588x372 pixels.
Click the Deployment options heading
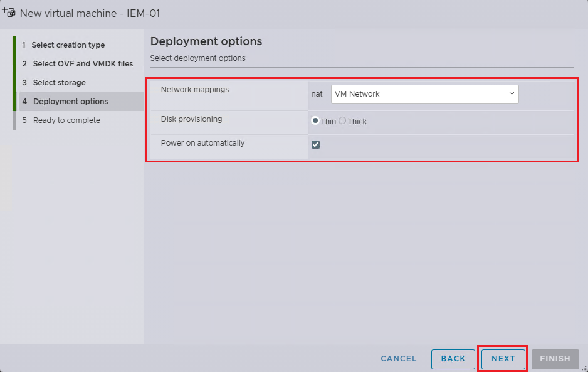tap(206, 41)
